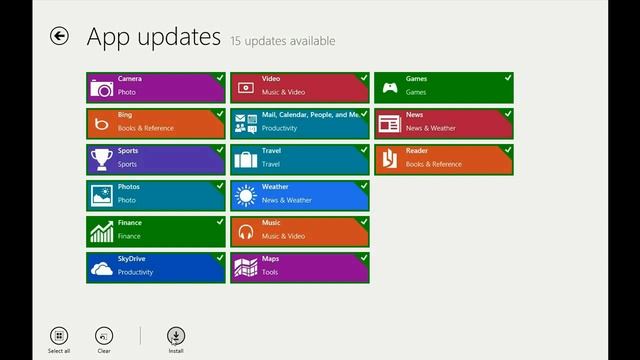Click the Install download icon
The image size is (640, 360).
176,336
